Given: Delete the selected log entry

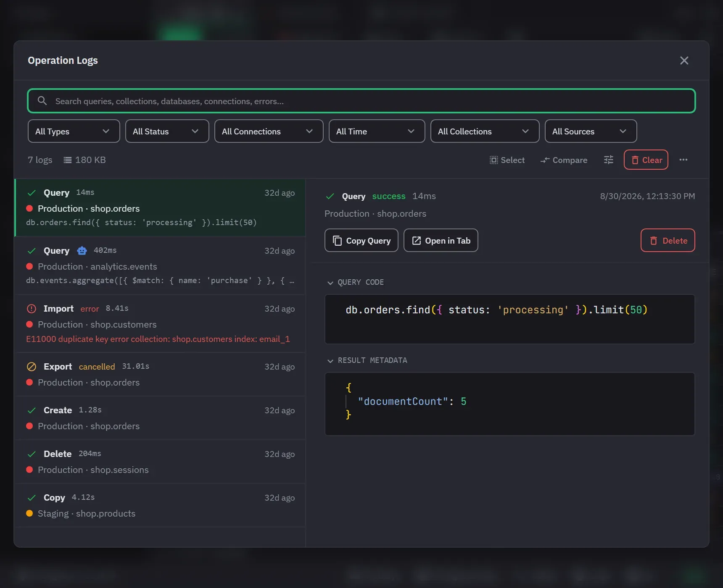Looking at the screenshot, I should pos(668,240).
